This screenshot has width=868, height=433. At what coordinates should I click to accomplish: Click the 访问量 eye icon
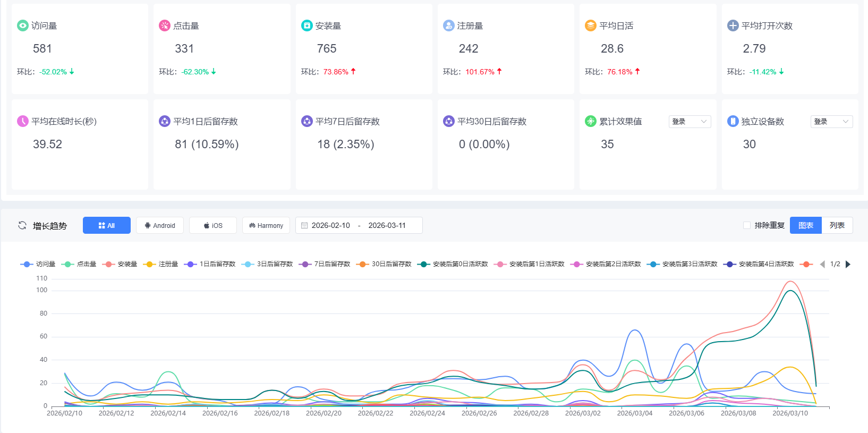tap(23, 26)
